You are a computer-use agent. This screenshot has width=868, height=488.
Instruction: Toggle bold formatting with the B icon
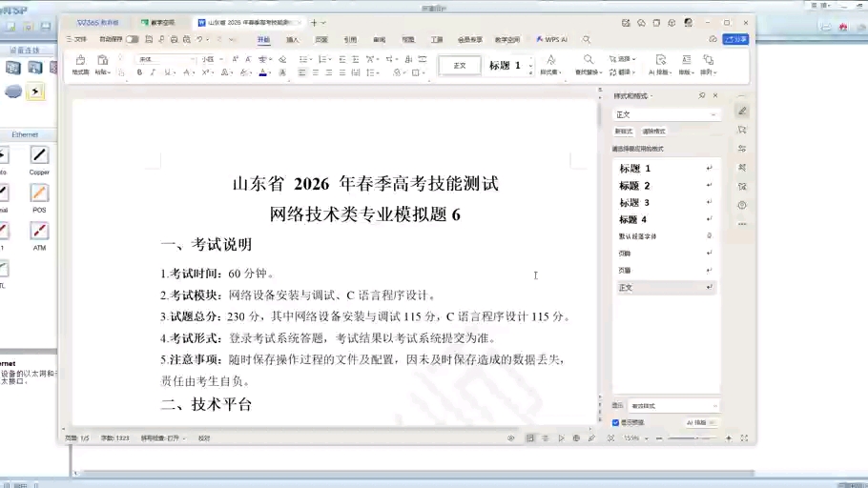139,72
